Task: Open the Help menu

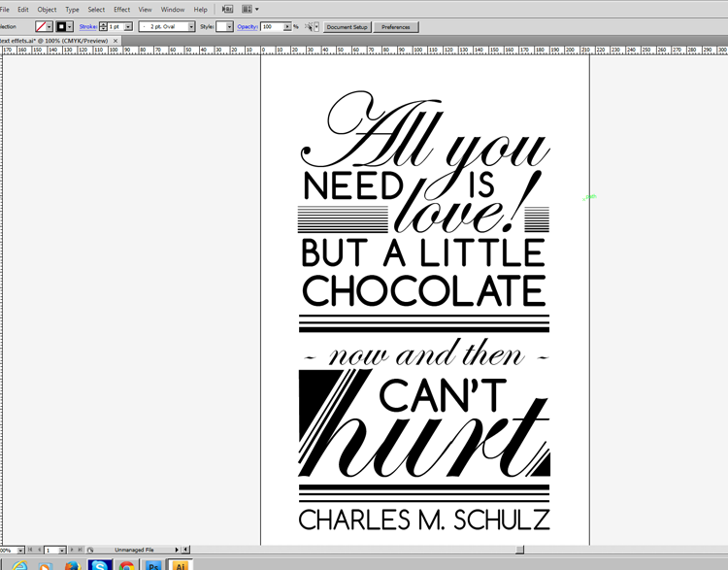Action: [200, 10]
